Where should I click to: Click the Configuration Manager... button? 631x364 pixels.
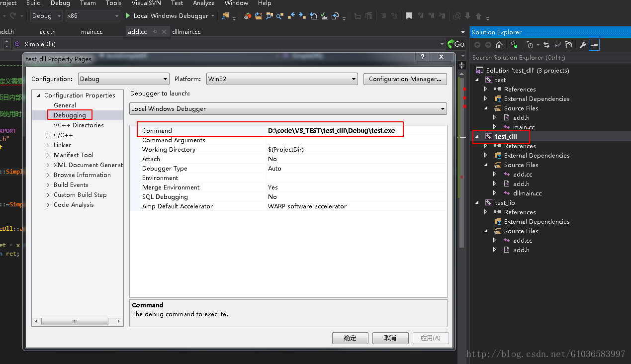[405, 79]
